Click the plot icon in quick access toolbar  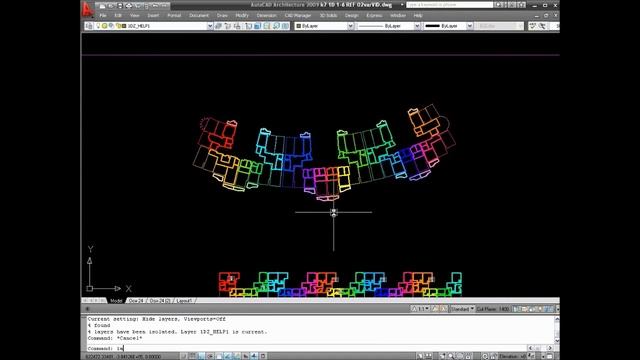coord(129,6)
